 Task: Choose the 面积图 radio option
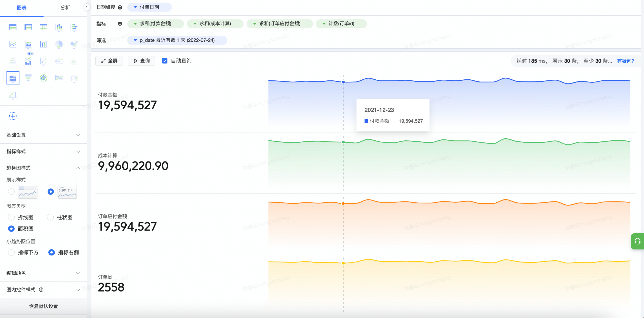(11, 229)
